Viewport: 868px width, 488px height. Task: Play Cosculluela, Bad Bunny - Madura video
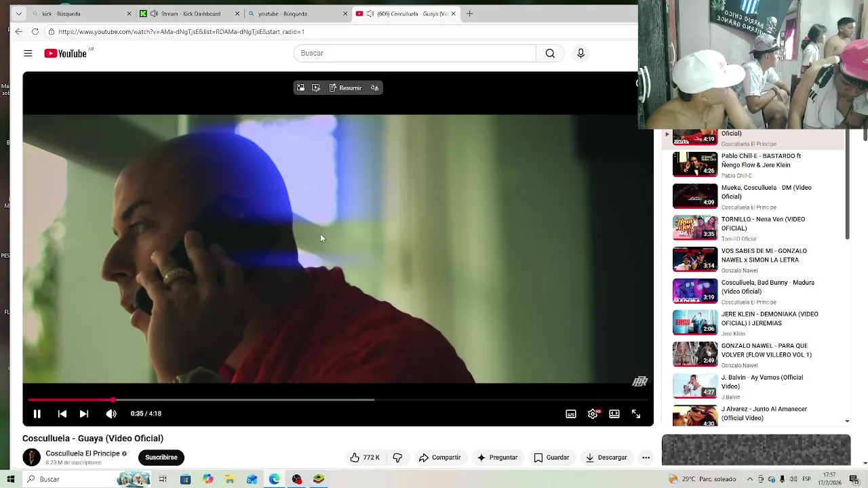pyautogui.click(x=753, y=291)
